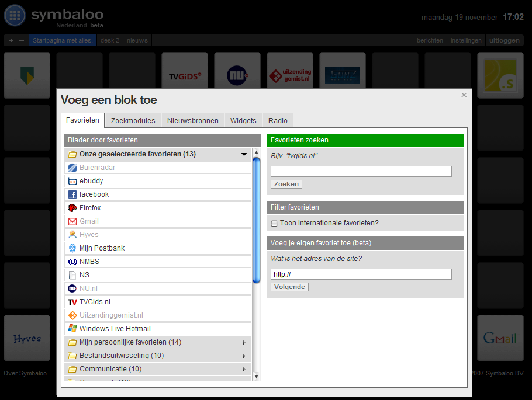This screenshot has height=400, width=532.
Task: Open the berichten link
Action: click(x=430, y=40)
